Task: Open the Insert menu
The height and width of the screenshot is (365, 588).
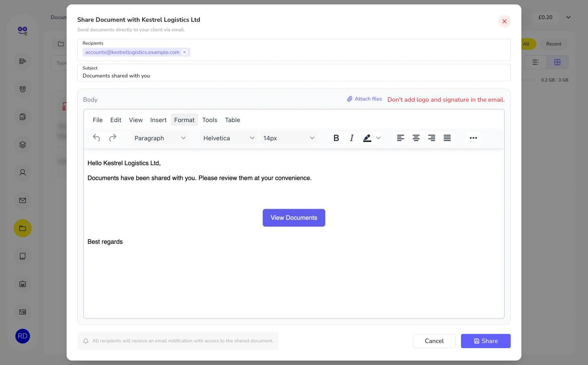Action: click(159, 120)
